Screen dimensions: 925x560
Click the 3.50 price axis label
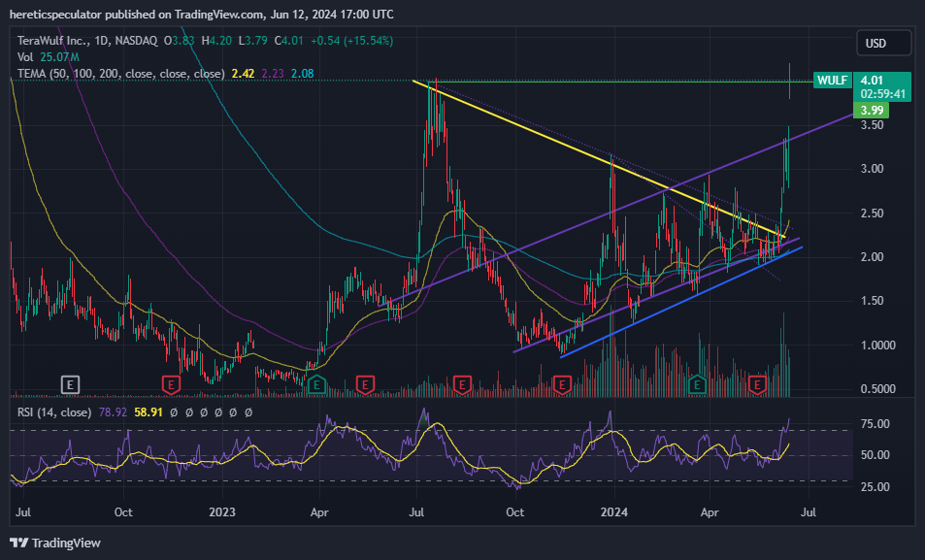(872, 124)
